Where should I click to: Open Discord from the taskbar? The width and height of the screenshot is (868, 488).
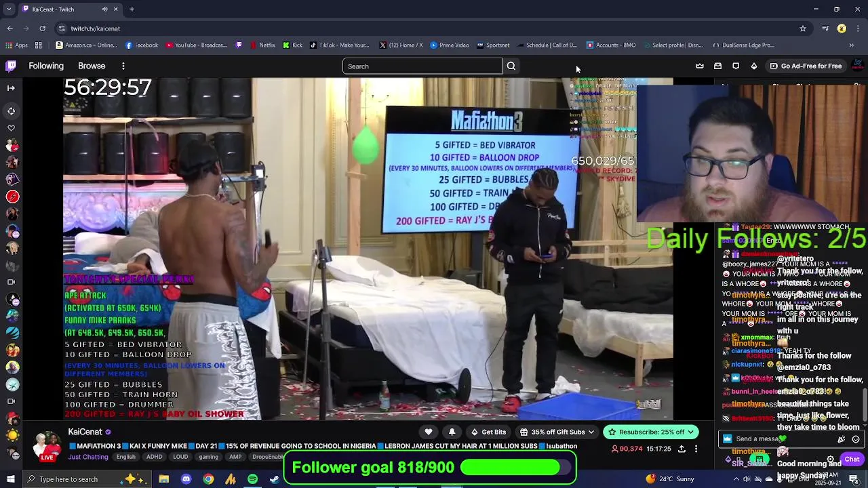(186, 479)
